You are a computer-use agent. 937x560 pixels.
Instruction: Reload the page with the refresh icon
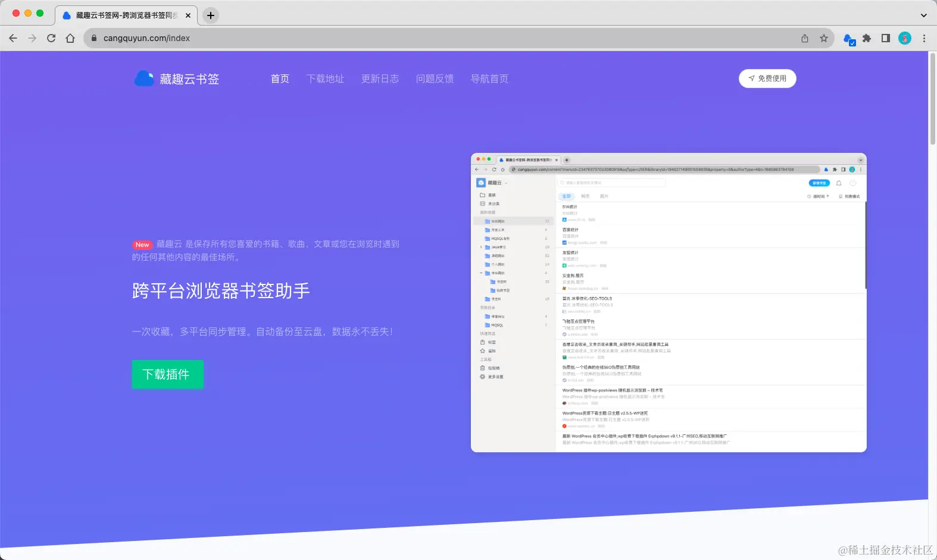[x=51, y=38]
